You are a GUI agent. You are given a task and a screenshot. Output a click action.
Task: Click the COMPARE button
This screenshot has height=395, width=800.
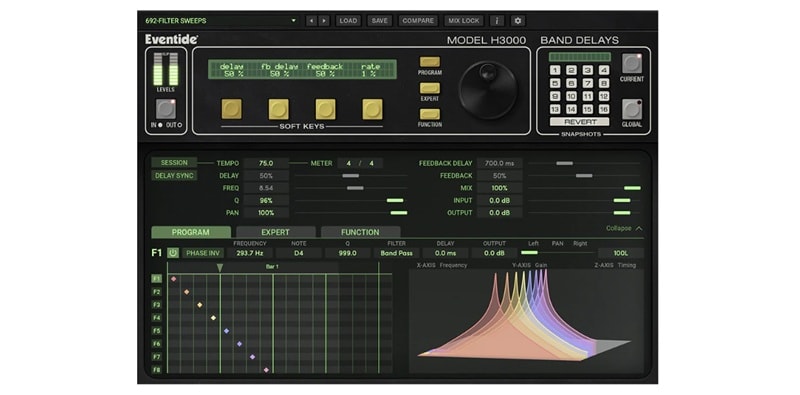(x=418, y=21)
